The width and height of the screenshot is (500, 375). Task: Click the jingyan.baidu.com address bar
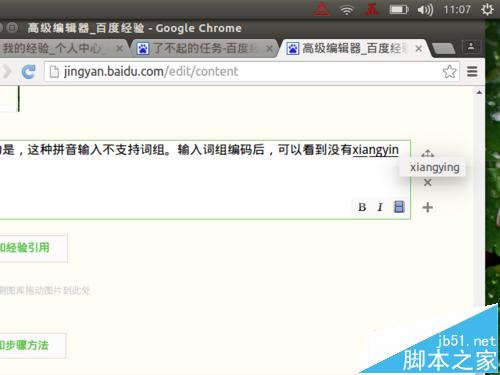tap(252, 72)
